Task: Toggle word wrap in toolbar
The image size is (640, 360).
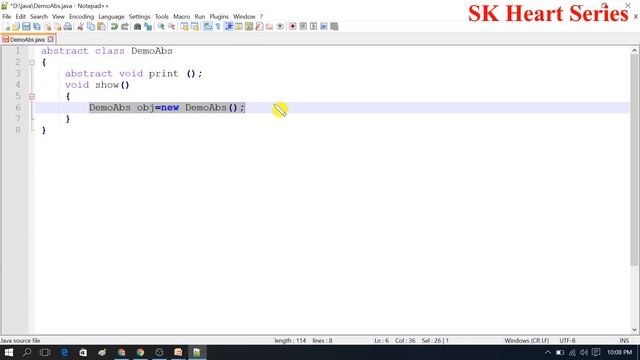Action: point(207,27)
